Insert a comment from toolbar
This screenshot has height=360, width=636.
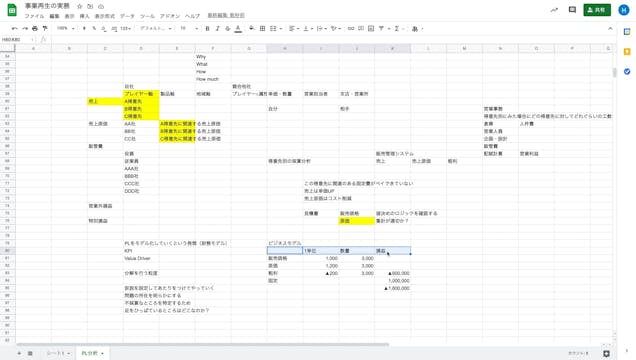[361, 28]
